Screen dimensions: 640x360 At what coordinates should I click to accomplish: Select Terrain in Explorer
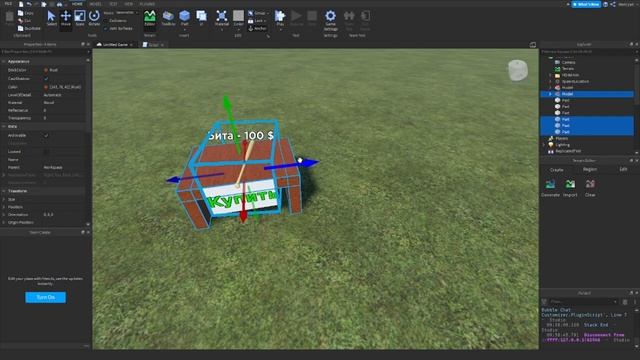568,69
